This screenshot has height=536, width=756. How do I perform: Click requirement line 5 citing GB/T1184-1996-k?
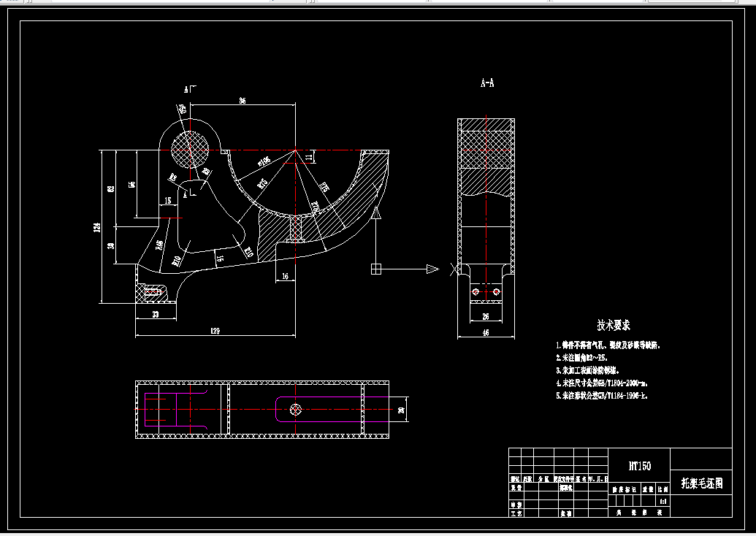coord(602,396)
